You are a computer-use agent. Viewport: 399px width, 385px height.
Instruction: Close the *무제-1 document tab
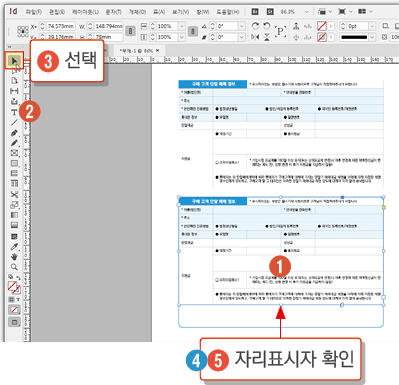point(158,51)
